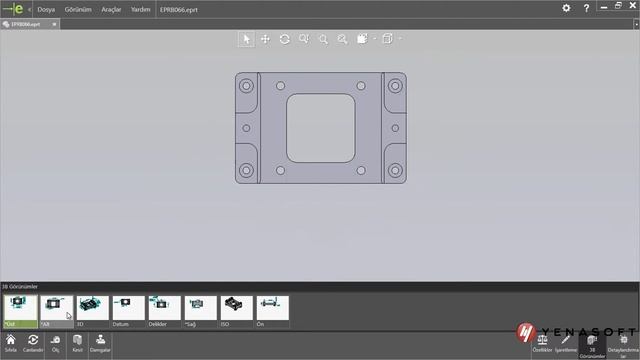Click the Kesit section tool
640x360 pixels.
point(77,343)
